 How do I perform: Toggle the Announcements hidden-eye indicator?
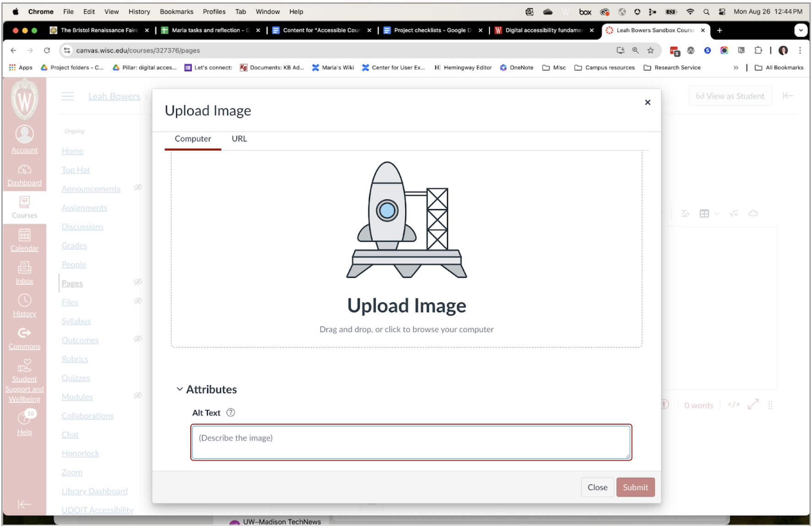click(x=138, y=187)
